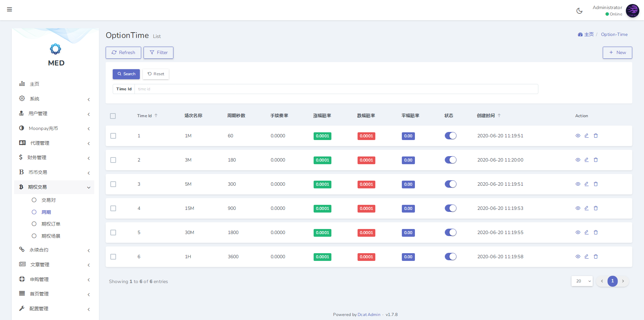
Task: Click the edit pencil icon for 1M row
Action: [586, 136]
